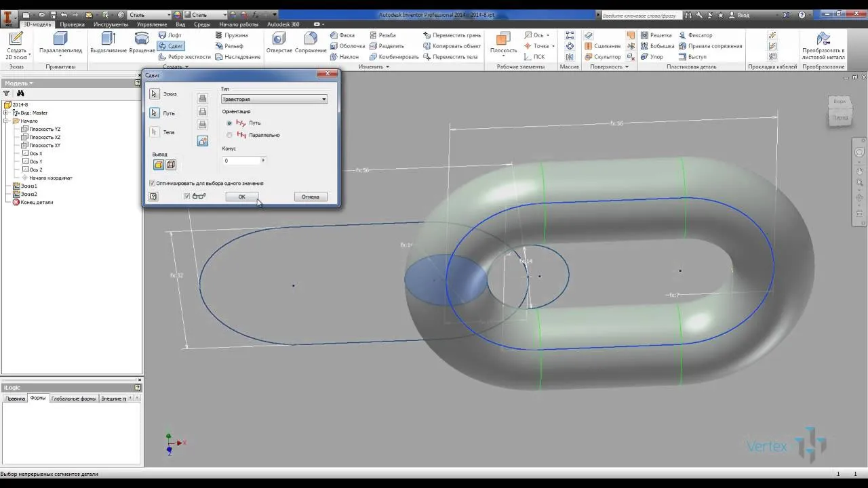Cancel the dialog with Отмена

[x=311, y=197]
